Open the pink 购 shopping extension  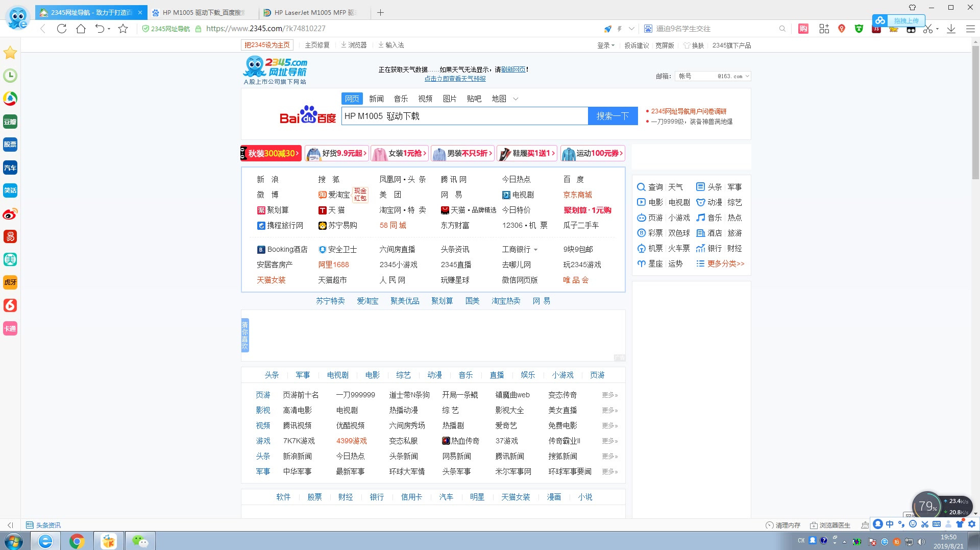coord(803,29)
